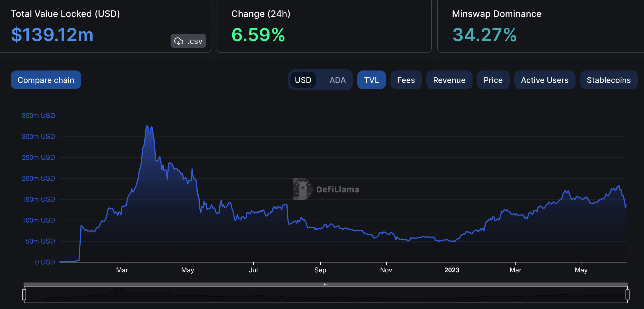Screen dimensions: 644x309
Task: Enable the Price overlay
Action: click(493, 80)
